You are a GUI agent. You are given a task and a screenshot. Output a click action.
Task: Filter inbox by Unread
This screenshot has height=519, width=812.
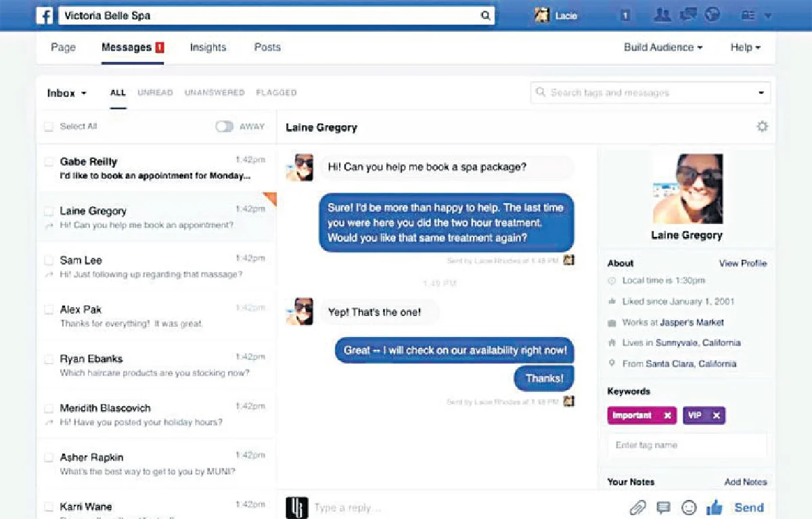click(x=155, y=93)
